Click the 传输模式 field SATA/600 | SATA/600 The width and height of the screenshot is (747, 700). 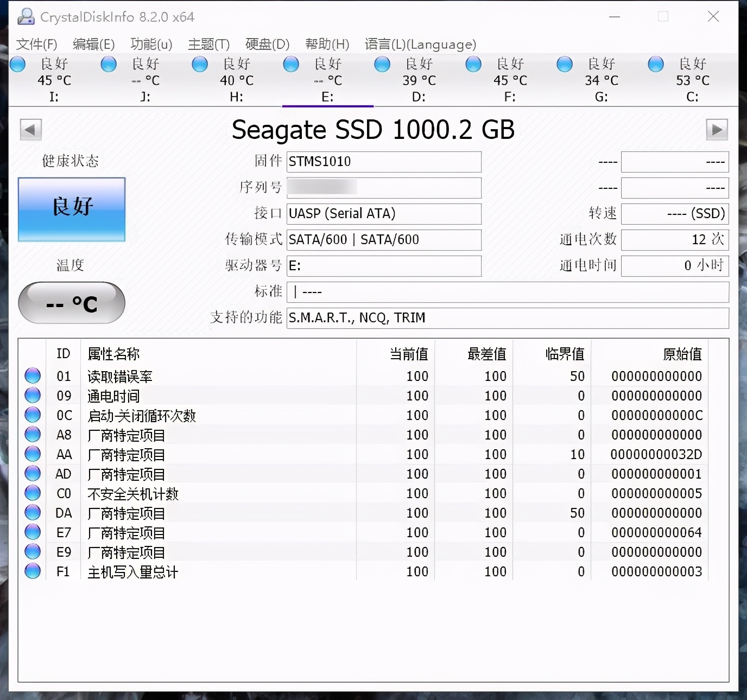click(384, 240)
